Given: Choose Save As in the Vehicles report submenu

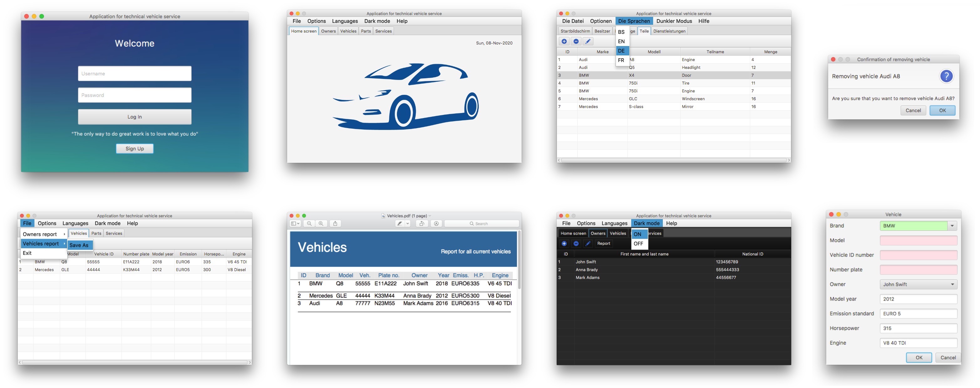Looking at the screenshot, I should click(x=80, y=245).
